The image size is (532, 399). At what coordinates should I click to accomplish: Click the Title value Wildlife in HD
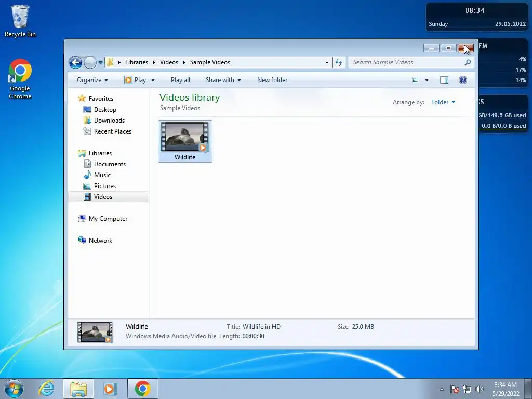261,327
